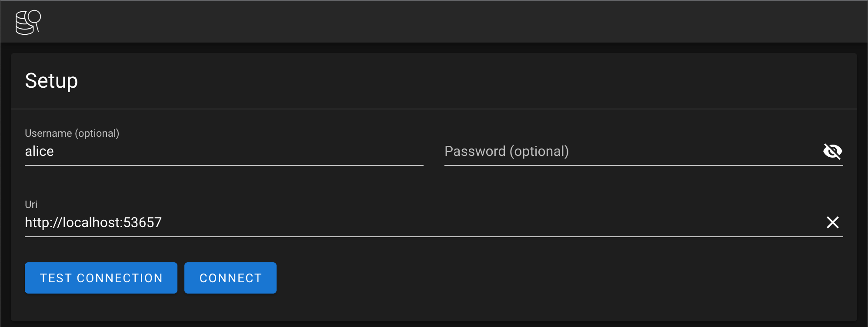Image resolution: width=868 pixels, height=327 pixels.
Task: Place the cursor in the "alice" text
Action: coord(39,151)
